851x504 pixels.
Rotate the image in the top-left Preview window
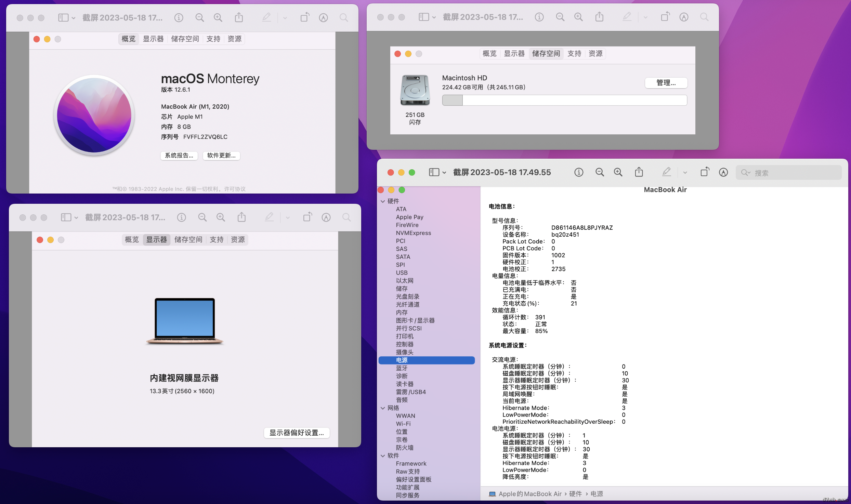pyautogui.click(x=305, y=17)
